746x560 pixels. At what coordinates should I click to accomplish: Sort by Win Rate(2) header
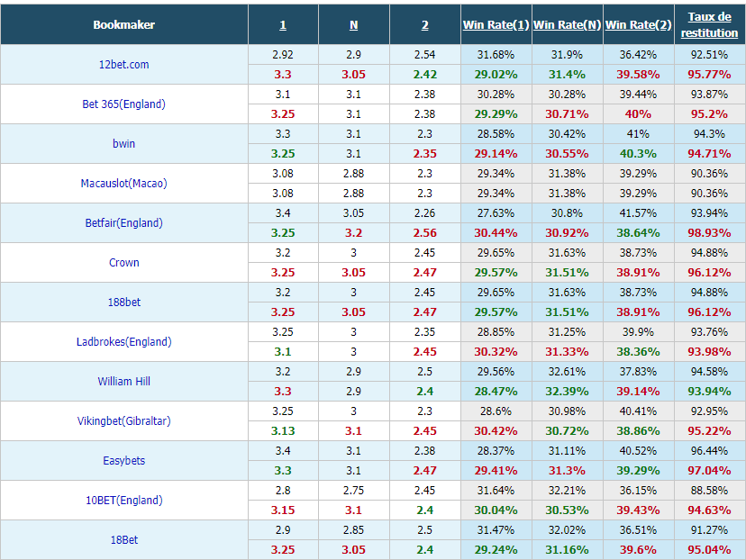638,24
